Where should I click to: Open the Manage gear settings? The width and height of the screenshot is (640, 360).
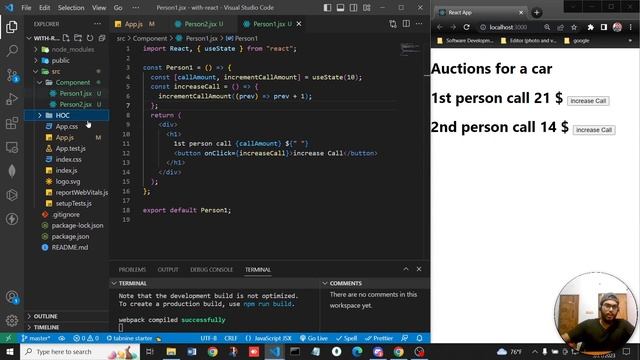click(x=12, y=320)
